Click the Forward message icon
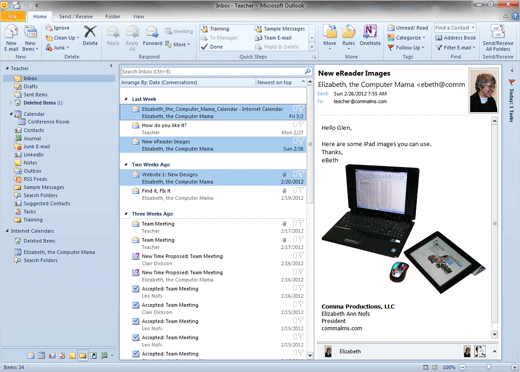520x372 pixels. pyautogui.click(x=152, y=36)
